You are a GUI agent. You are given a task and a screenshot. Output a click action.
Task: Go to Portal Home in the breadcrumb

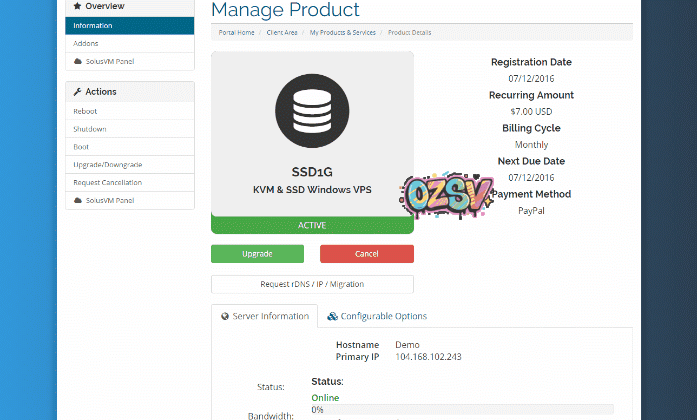(236, 32)
